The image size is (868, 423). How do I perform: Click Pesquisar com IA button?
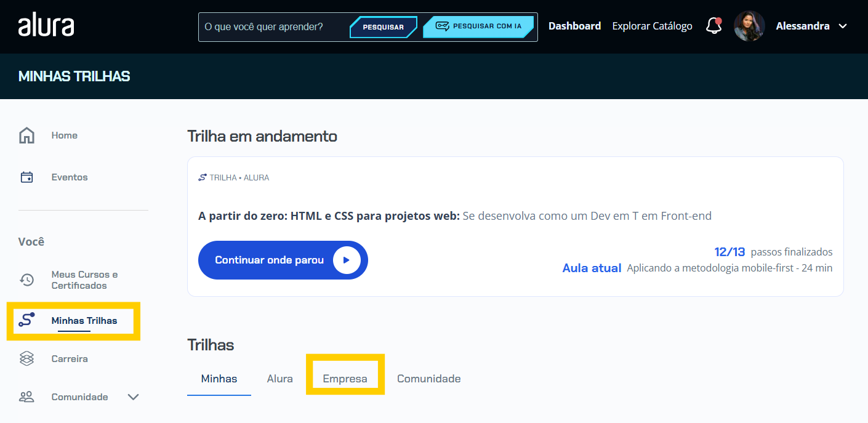point(478,26)
